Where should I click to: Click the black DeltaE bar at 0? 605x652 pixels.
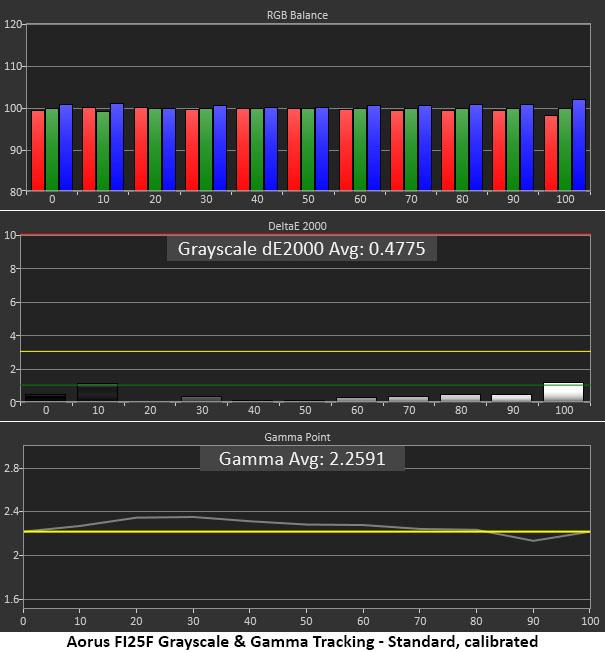coord(45,398)
